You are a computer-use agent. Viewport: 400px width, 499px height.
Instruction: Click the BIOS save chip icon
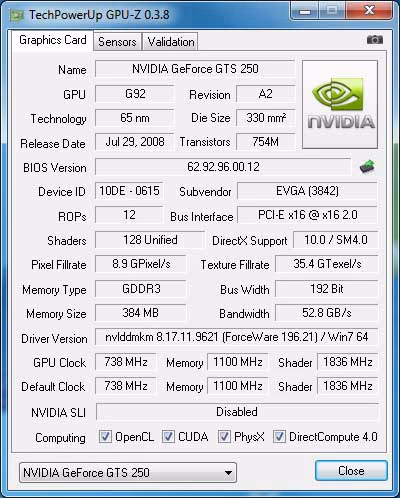pos(367,167)
